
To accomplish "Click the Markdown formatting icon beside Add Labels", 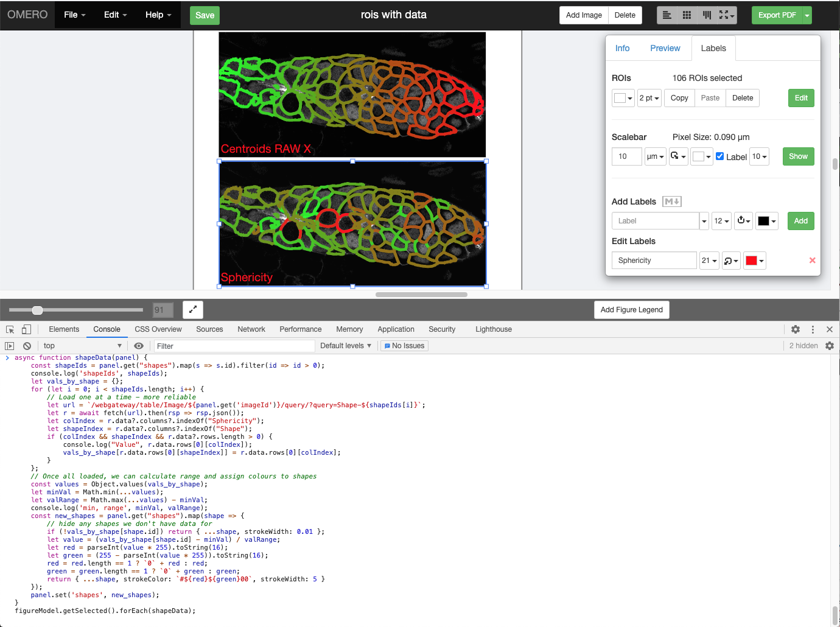I will click(672, 201).
